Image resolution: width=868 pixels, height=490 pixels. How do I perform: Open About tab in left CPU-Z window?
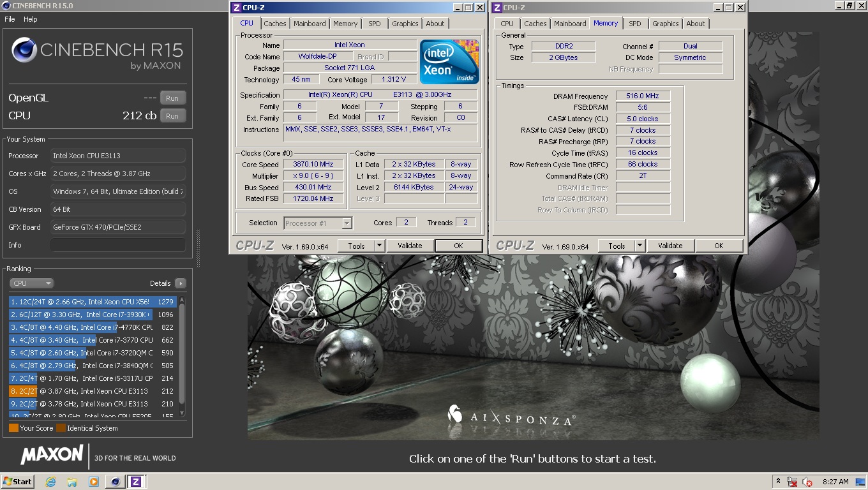pos(435,24)
